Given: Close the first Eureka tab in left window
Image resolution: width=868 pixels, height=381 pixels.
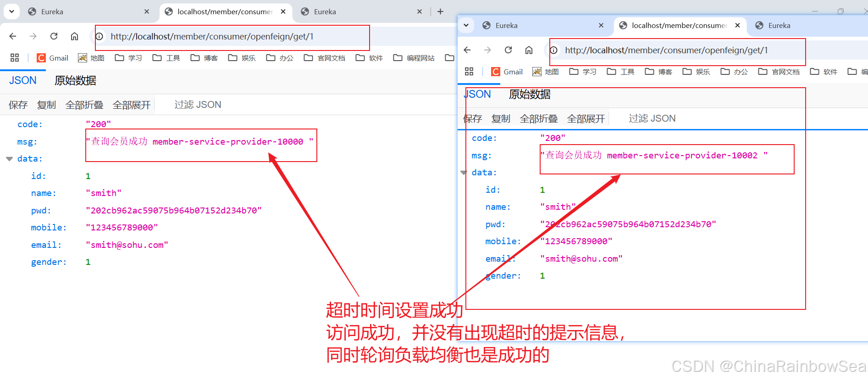Looking at the screenshot, I should click(147, 11).
